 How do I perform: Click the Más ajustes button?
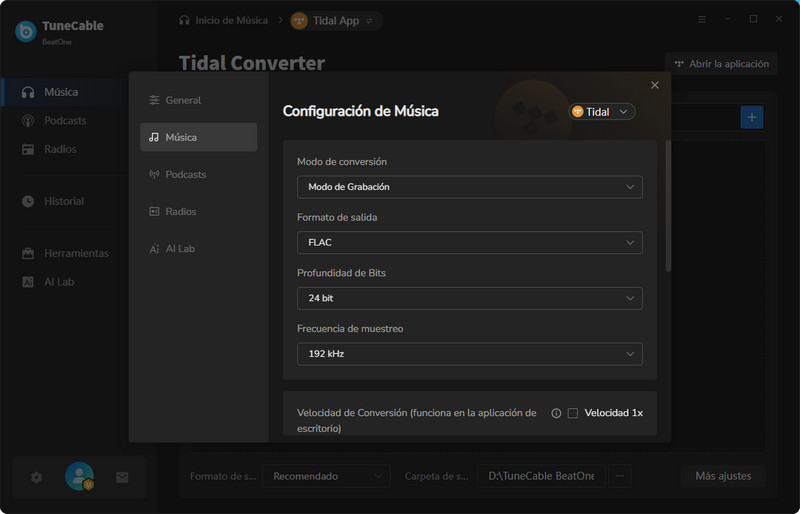point(723,476)
